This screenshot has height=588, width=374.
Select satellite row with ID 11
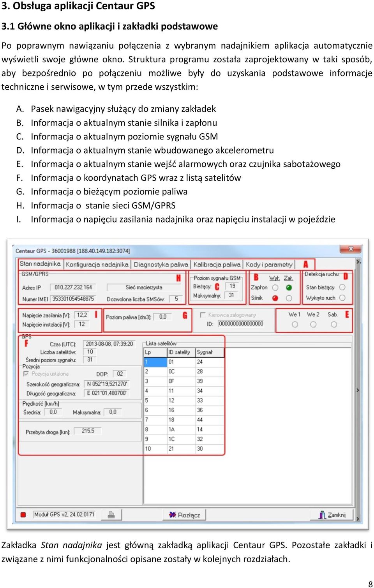tap(184, 391)
